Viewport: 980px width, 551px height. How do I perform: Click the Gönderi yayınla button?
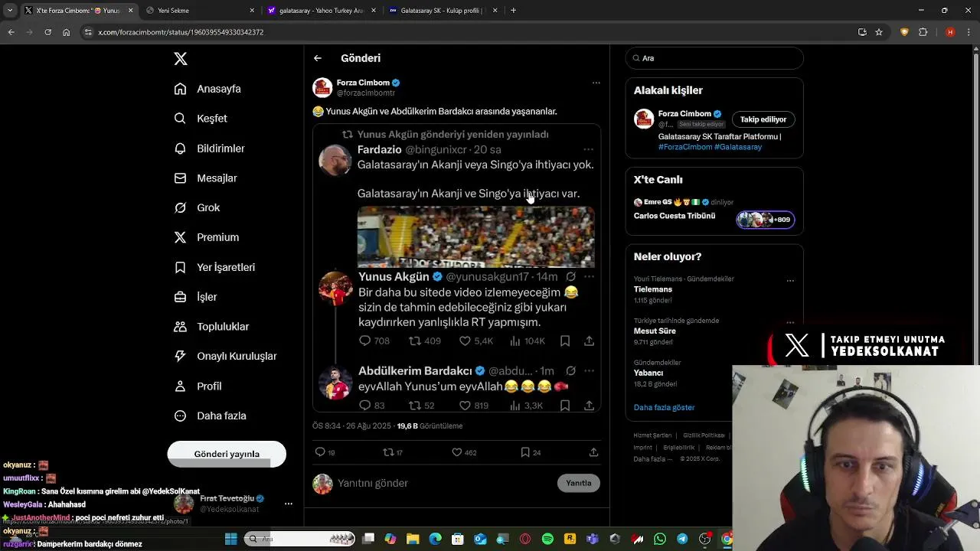pyautogui.click(x=227, y=454)
